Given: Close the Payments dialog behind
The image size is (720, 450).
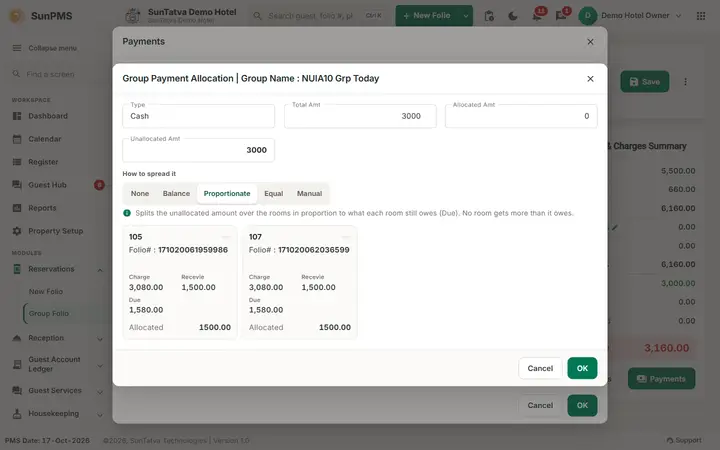Looking at the screenshot, I should [590, 42].
